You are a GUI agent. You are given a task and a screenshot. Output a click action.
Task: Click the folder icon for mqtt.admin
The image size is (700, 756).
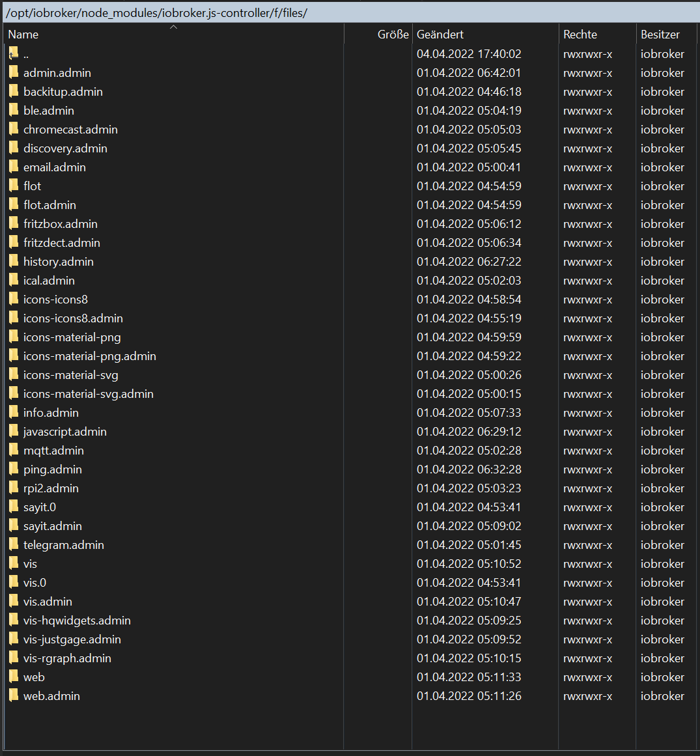click(14, 450)
